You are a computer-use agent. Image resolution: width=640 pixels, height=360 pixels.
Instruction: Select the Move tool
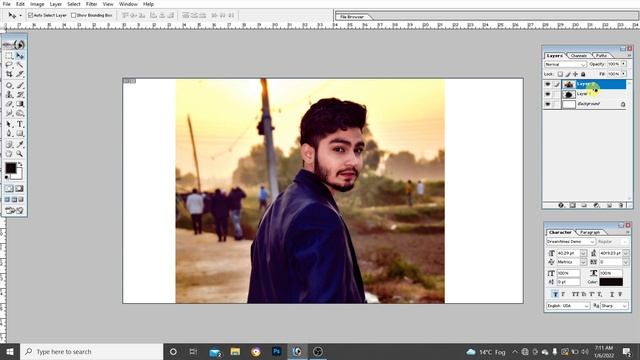click(20, 56)
